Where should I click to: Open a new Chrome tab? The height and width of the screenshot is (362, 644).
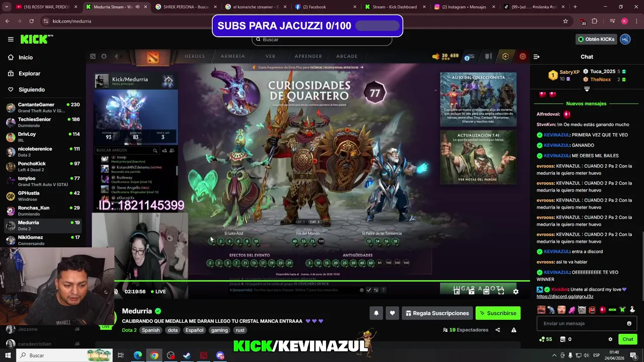(x=575, y=7)
